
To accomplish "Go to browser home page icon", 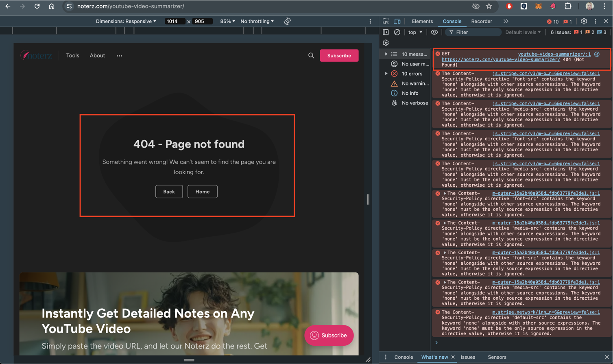I will tap(52, 6).
